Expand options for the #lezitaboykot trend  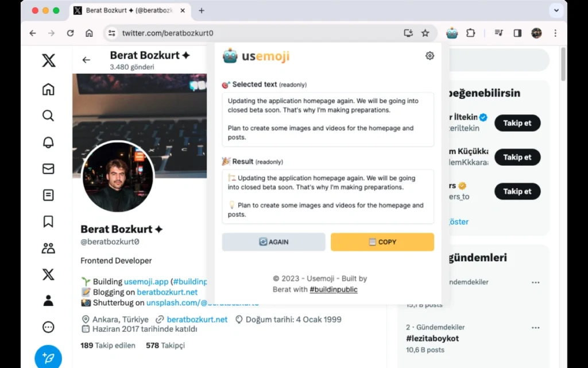click(536, 327)
